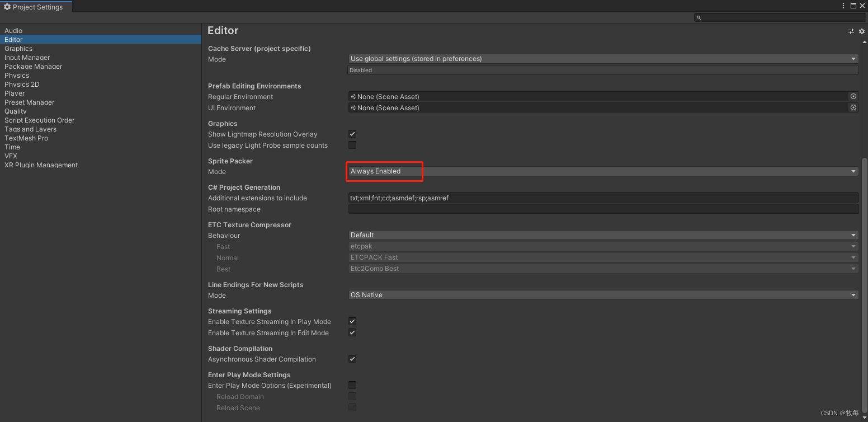Open the Normal ETCPACK Fast dropdown
The height and width of the screenshot is (422, 868).
tap(603, 257)
